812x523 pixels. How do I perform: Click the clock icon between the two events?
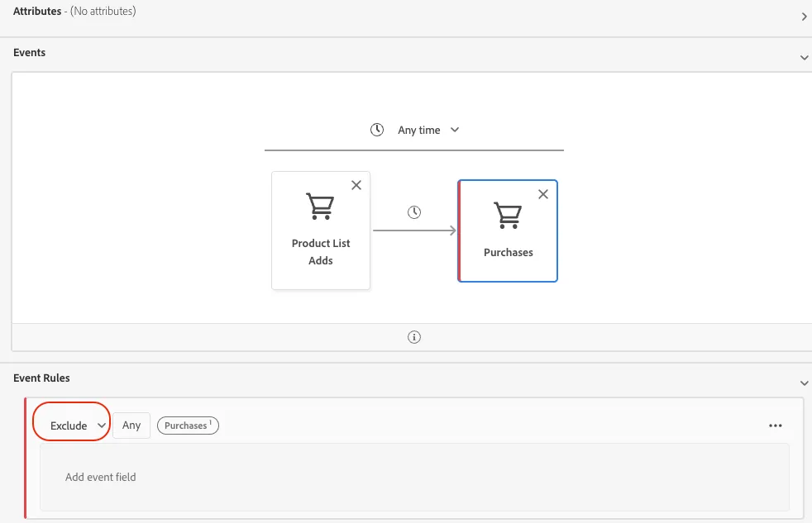coord(414,212)
